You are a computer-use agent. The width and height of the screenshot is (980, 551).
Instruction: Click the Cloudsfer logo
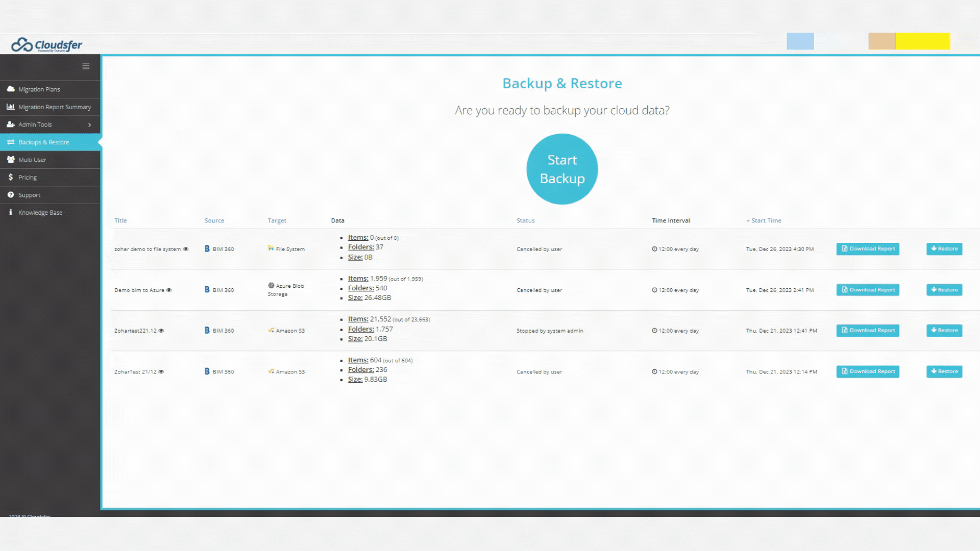46,45
